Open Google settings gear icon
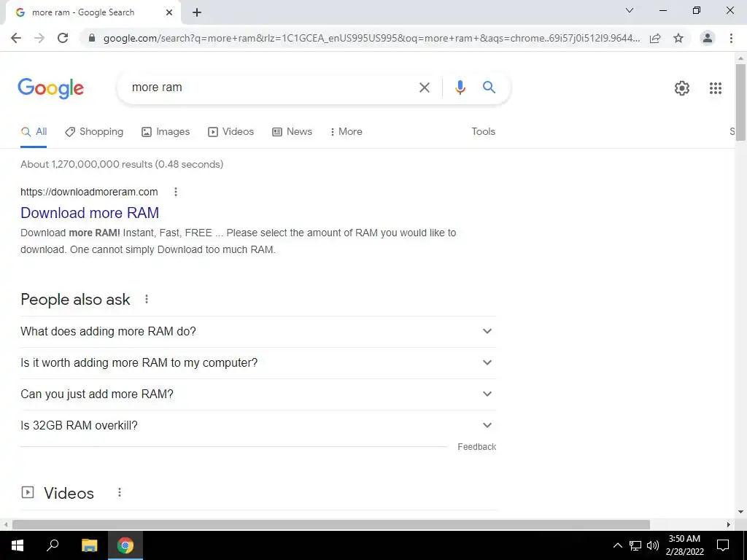The width and height of the screenshot is (747, 560). 682,88
